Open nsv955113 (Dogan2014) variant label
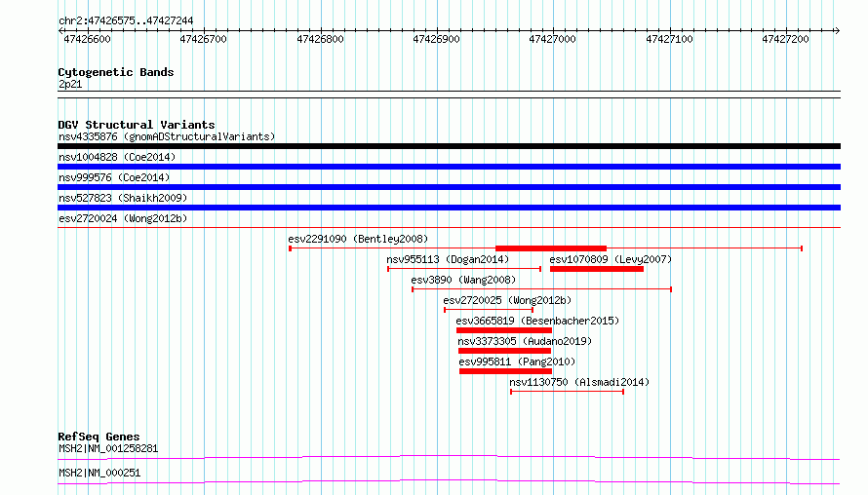The height and width of the screenshot is (495, 868). pyautogui.click(x=448, y=259)
